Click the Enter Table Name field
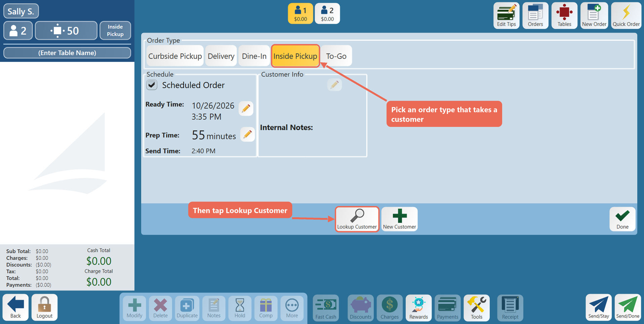 (67, 53)
